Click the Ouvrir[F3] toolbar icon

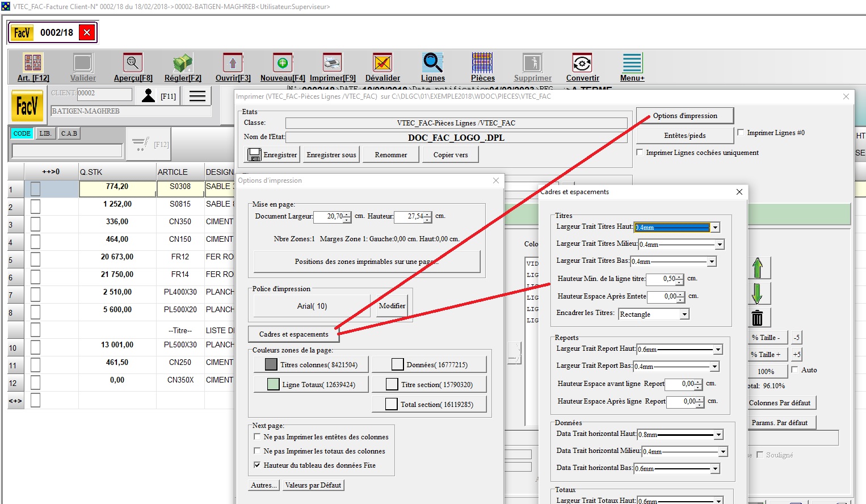pos(233,62)
